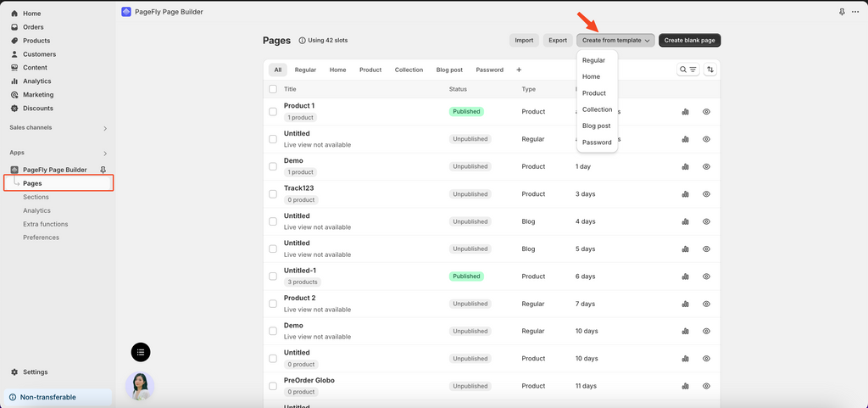
Task: Tick the checkbox for Product 2
Action: point(273,304)
